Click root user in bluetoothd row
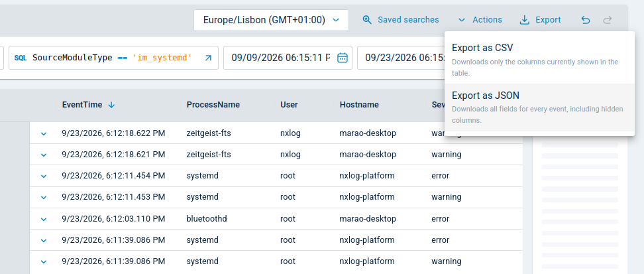This screenshot has width=644, height=274. pyautogui.click(x=288, y=219)
